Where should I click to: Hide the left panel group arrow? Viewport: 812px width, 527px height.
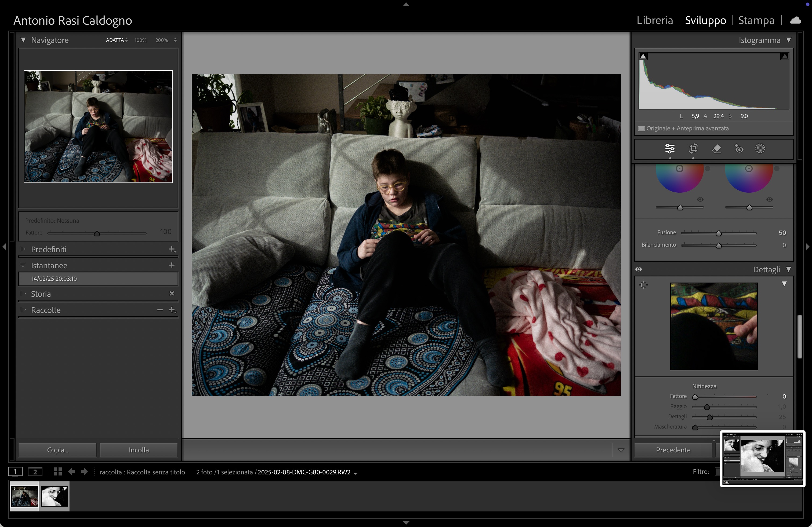click(x=4, y=246)
